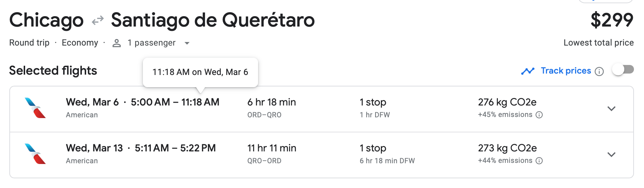Click the 11 hr 11 min duration
Image resolution: width=644 pixels, height=188 pixels.
(x=272, y=148)
